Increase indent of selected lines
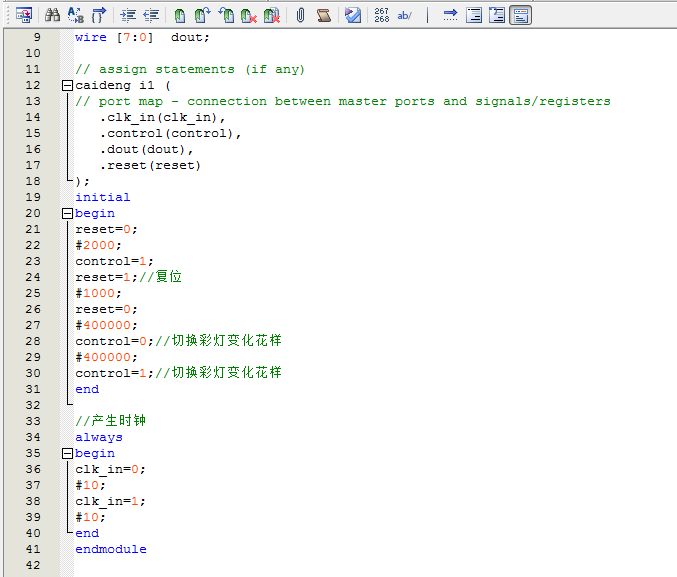677x577 pixels. [128, 15]
